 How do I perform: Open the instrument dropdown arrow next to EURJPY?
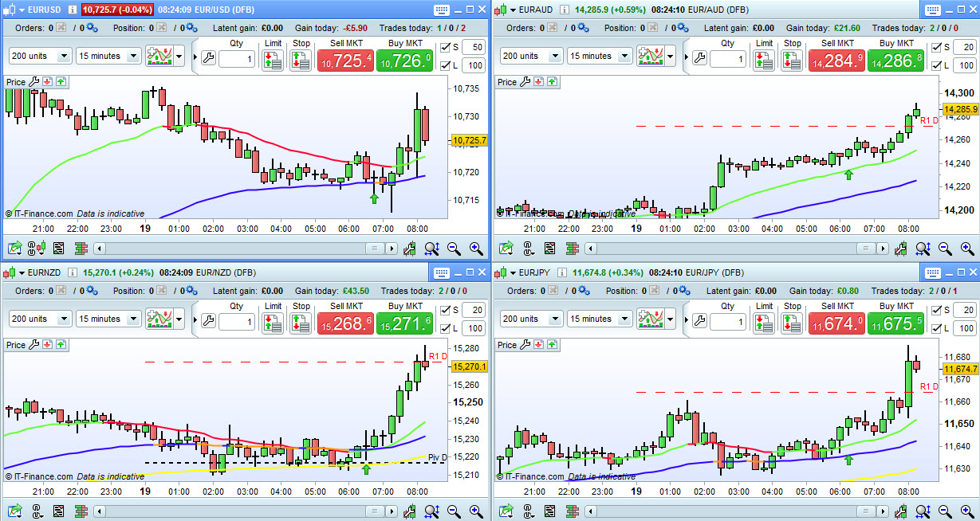click(513, 272)
